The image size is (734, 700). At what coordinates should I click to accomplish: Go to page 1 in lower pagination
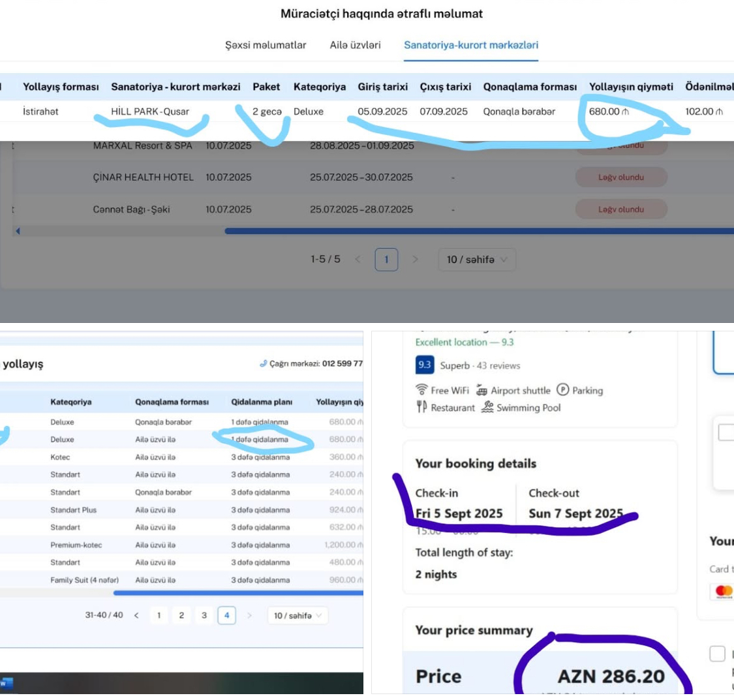coord(159,616)
